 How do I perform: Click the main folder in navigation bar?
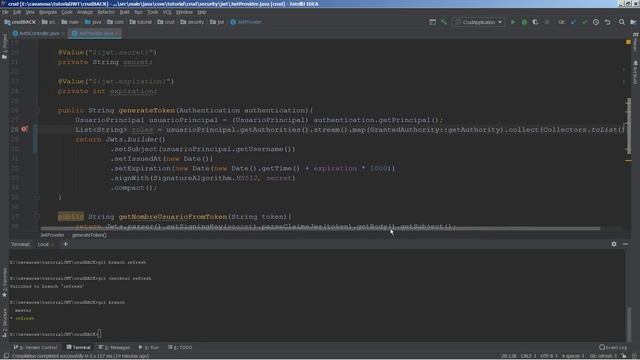(x=70, y=22)
